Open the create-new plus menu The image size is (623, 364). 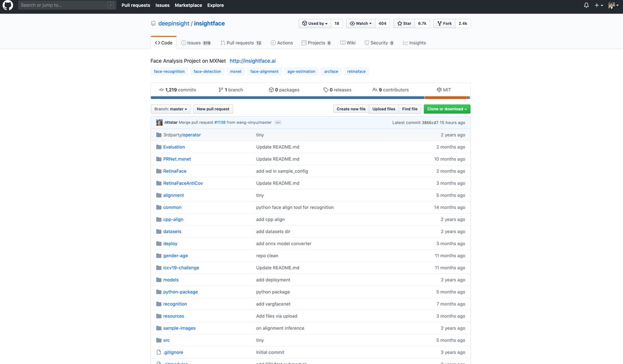pos(599,5)
